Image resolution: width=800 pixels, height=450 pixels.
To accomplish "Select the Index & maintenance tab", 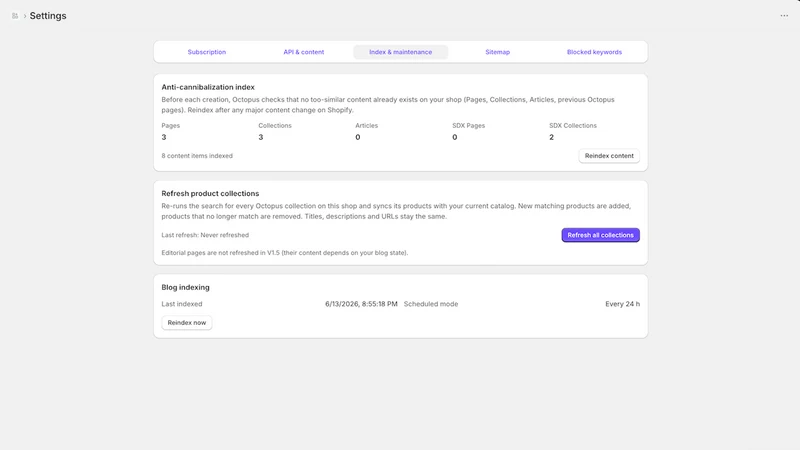I will [x=401, y=52].
